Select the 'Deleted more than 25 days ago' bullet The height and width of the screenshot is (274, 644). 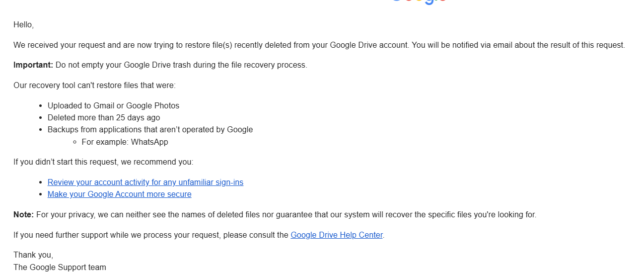pos(104,117)
